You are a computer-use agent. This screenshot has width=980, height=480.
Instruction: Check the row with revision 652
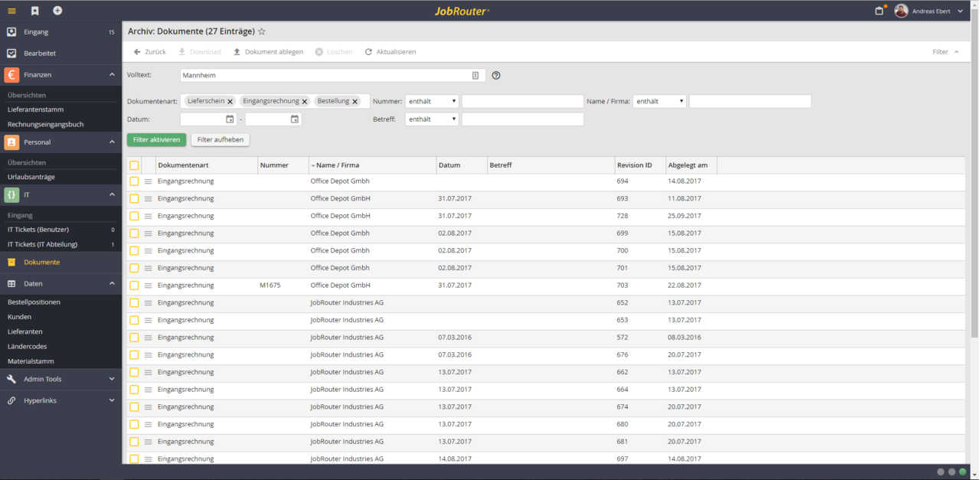[x=134, y=303]
